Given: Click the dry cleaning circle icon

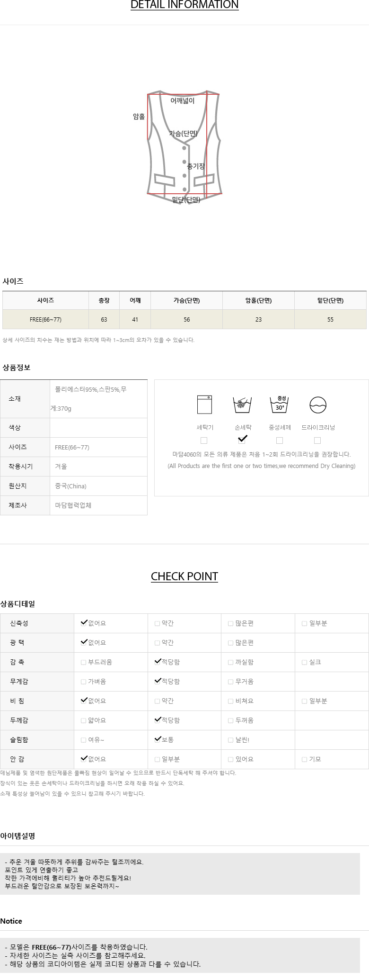Looking at the screenshot, I should click(x=317, y=405).
